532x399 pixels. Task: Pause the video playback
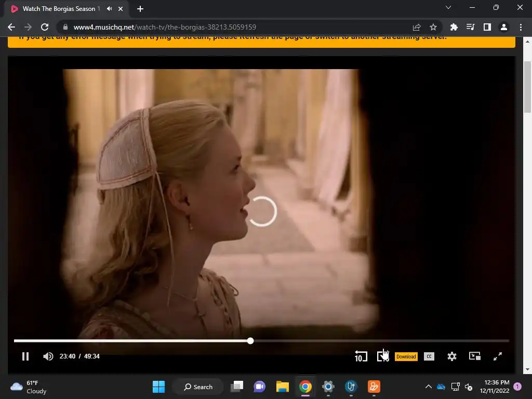pyautogui.click(x=25, y=356)
